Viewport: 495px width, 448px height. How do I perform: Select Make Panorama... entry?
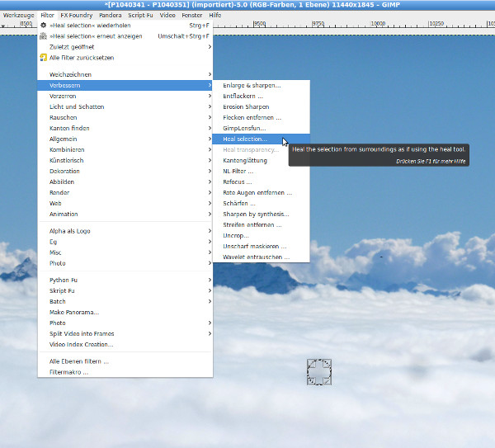point(125,312)
